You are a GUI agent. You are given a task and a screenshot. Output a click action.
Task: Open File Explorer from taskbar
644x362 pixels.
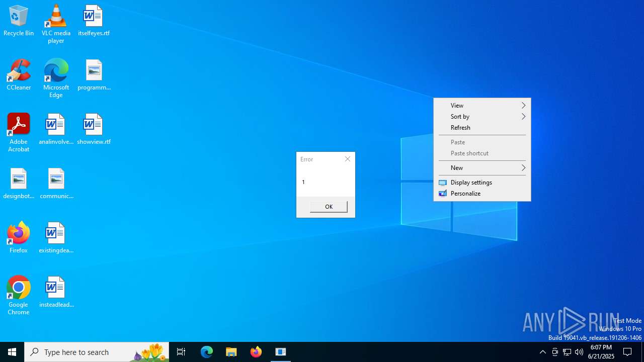pyautogui.click(x=231, y=352)
